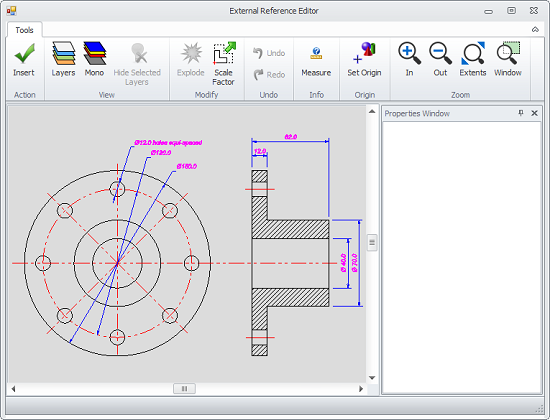
Task: Click the Ø70.0 vertical dimension text
Action: tap(354, 263)
